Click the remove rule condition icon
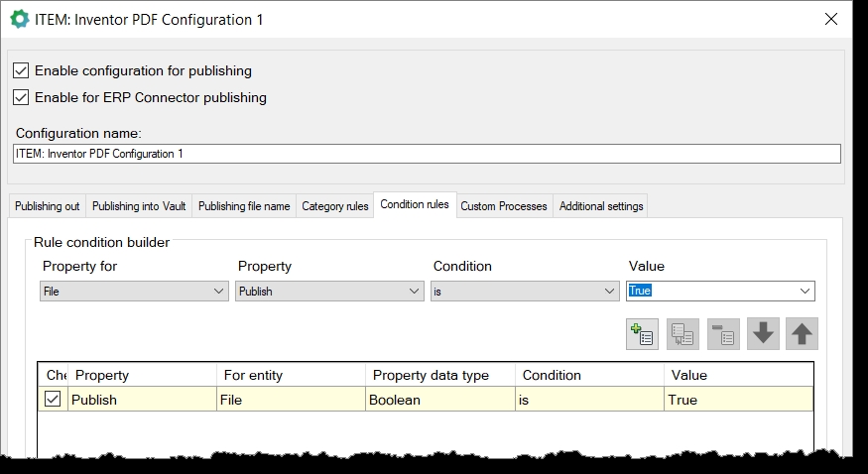 [723, 334]
